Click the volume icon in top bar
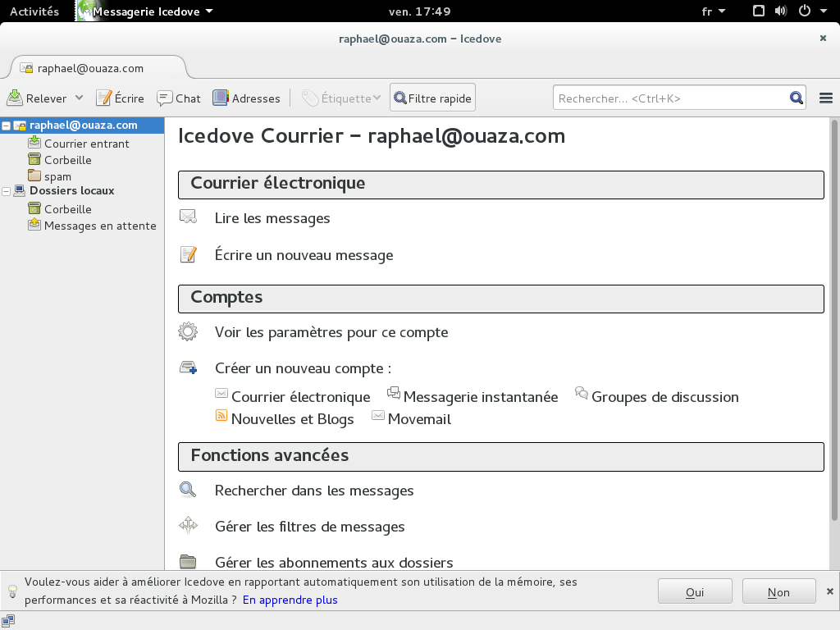 (x=781, y=11)
